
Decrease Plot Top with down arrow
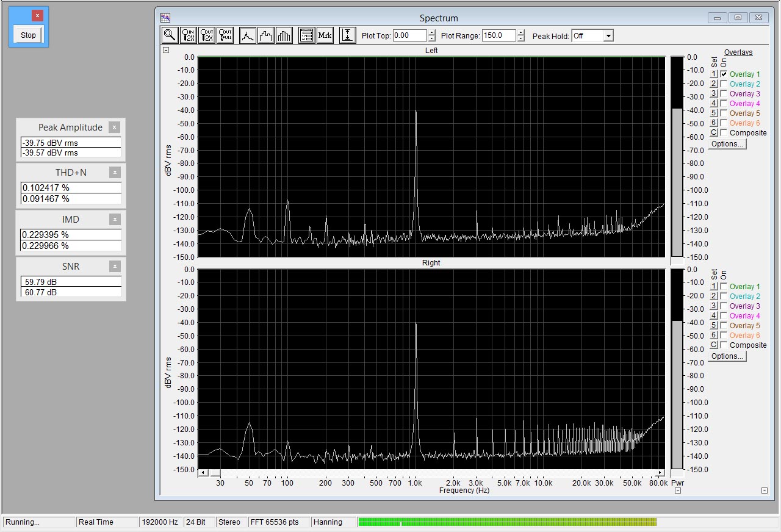(x=432, y=38)
